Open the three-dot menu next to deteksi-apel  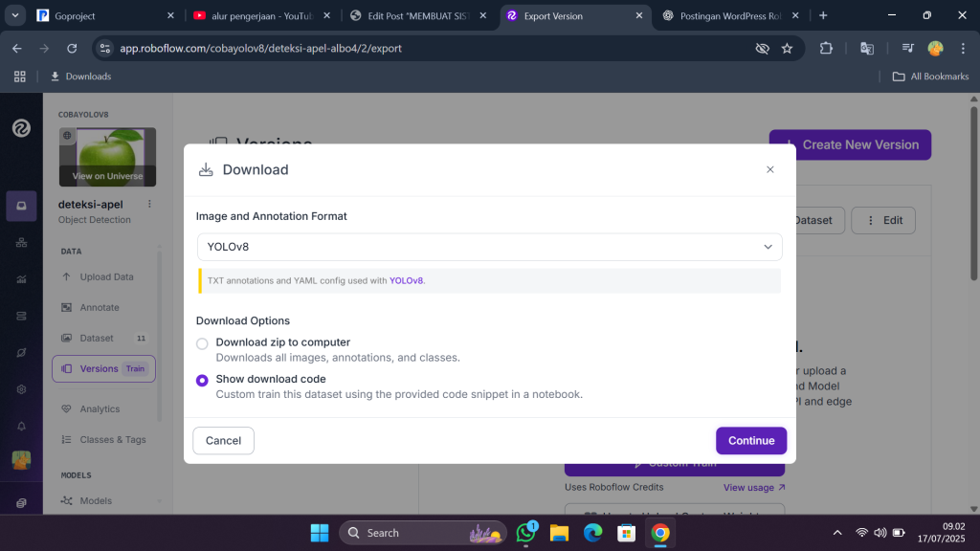(149, 204)
